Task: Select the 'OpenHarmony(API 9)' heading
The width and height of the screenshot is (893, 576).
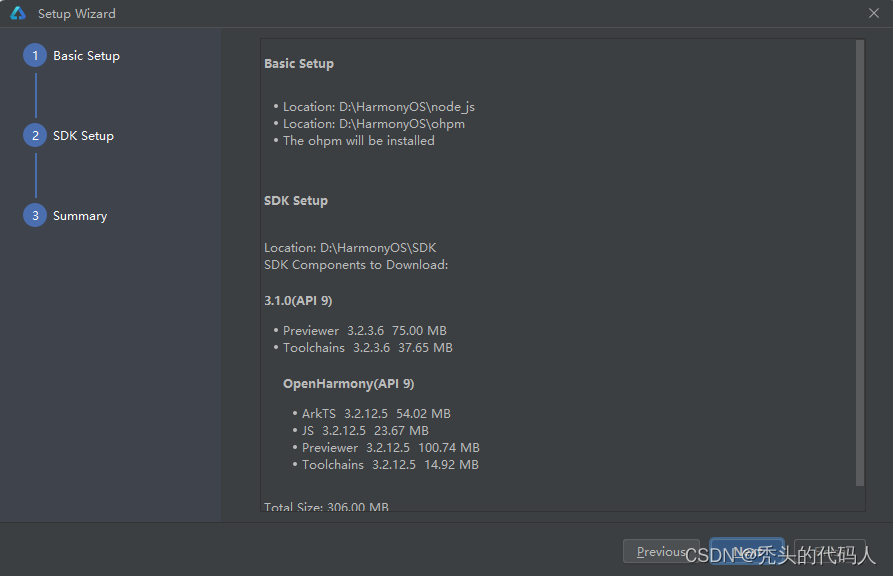Action: click(x=349, y=383)
